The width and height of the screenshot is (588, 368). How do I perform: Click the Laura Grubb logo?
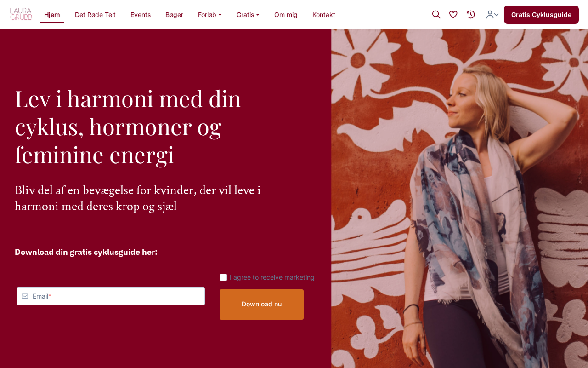21,14
